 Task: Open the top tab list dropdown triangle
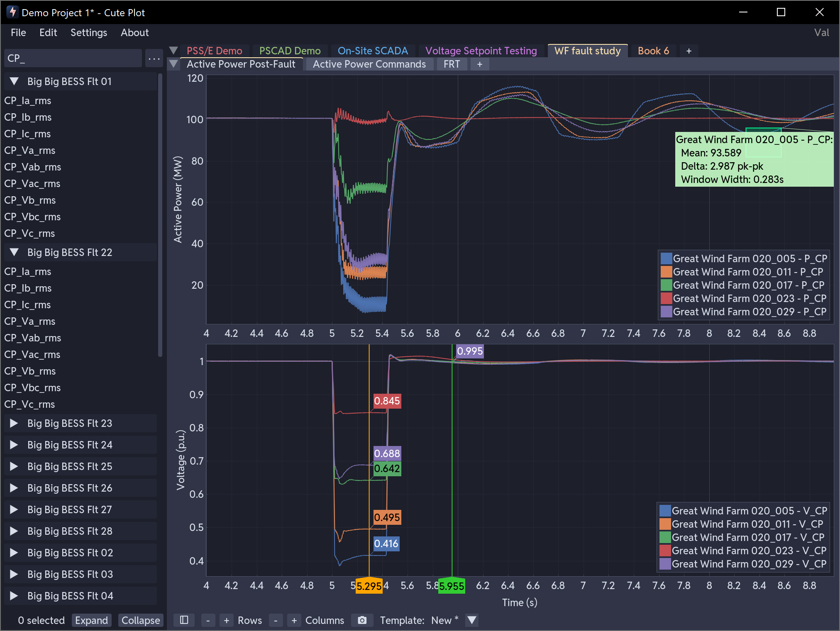pyautogui.click(x=174, y=51)
